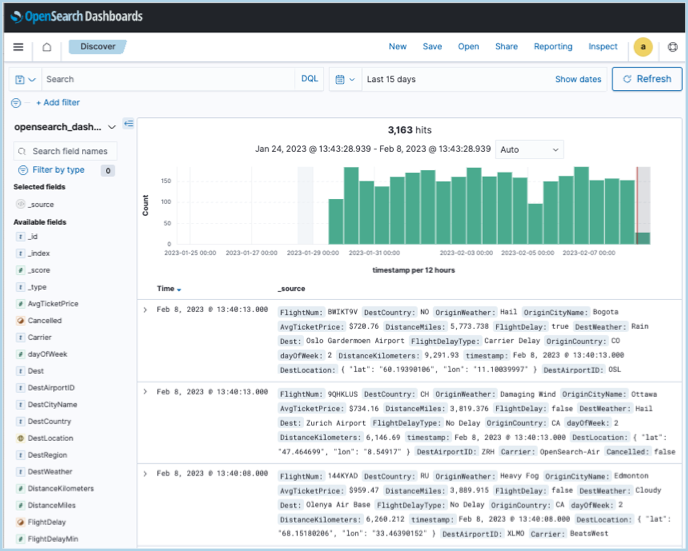Viewport: 688px width, 551px height.
Task: Click the filter options funnel icon
Action: pos(16,103)
